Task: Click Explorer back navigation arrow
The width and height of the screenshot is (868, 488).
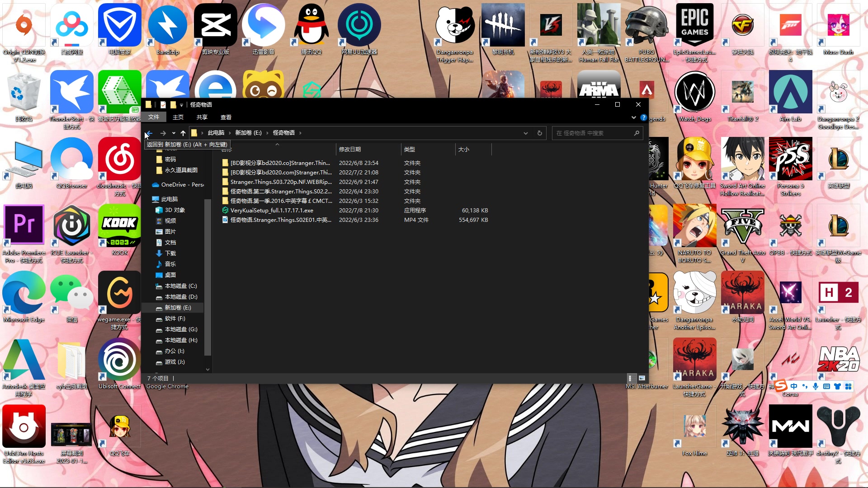Action: [150, 133]
